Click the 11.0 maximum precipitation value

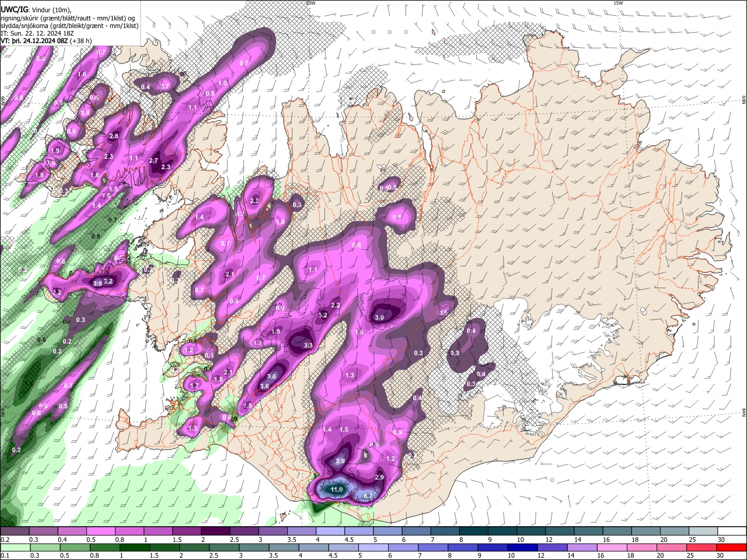coord(337,489)
